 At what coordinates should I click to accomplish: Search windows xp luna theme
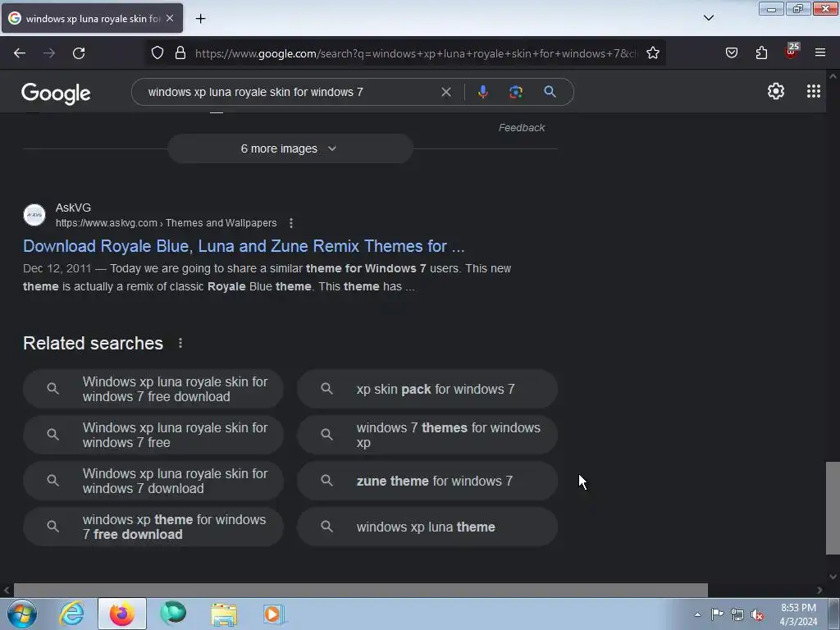click(x=427, y=527)
